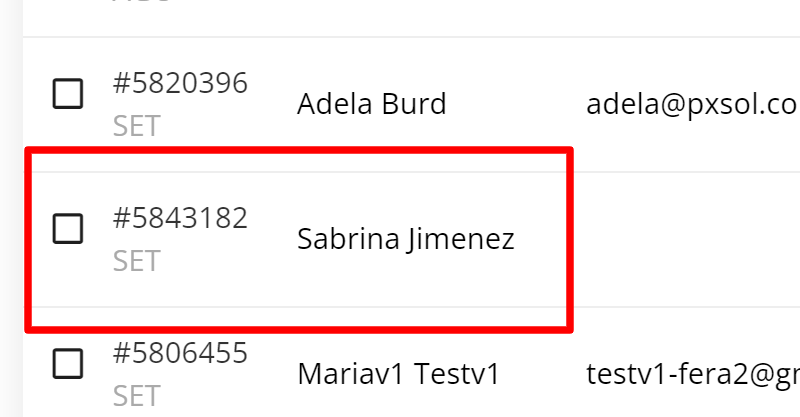Click the name Adela Burd
The width and height of the screenshot is (800, 417).
pyautogui.click(x=371, y=104)
